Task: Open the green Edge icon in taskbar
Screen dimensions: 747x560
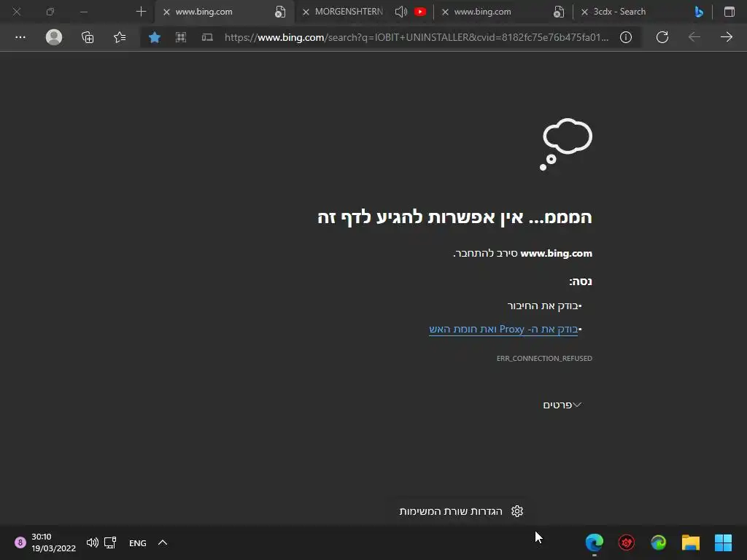Action: 659,542
